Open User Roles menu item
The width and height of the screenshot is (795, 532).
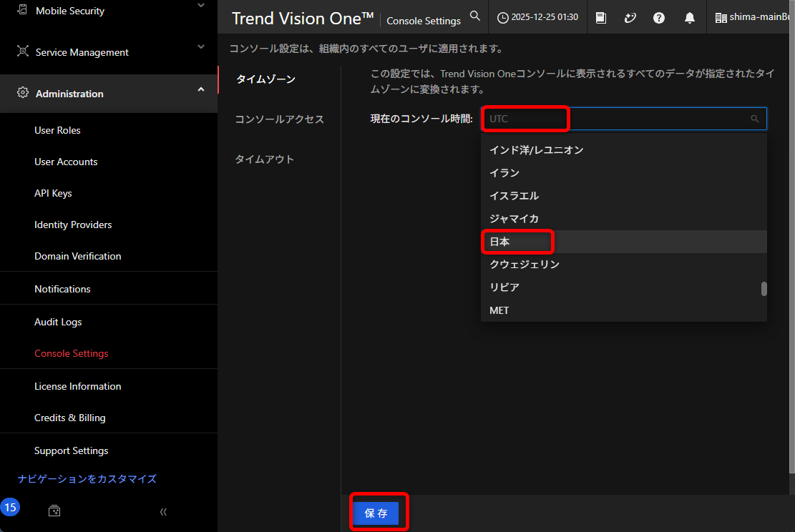(57, 130)
